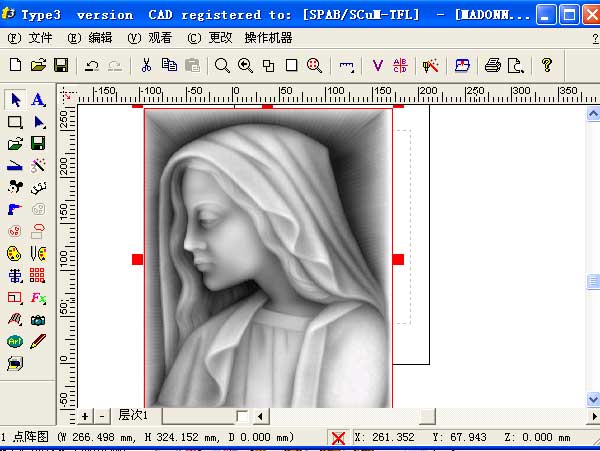This screenshot has width=600, height=451.
Task: Undo the last action
Action: pos(91,66)
